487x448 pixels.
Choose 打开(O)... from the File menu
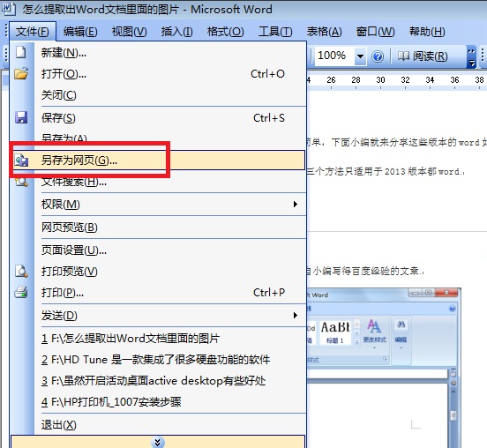158,73
